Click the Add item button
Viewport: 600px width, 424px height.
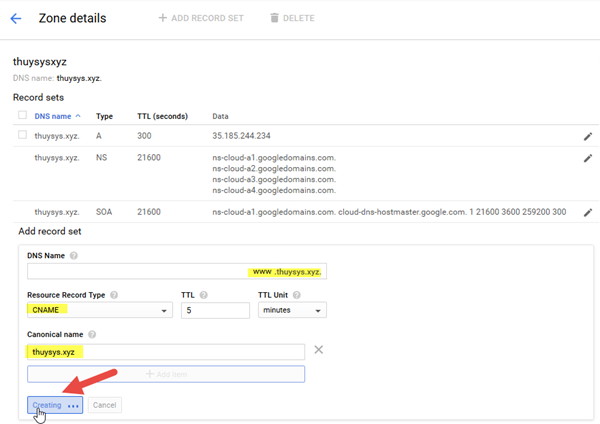(x=166, y=374)
